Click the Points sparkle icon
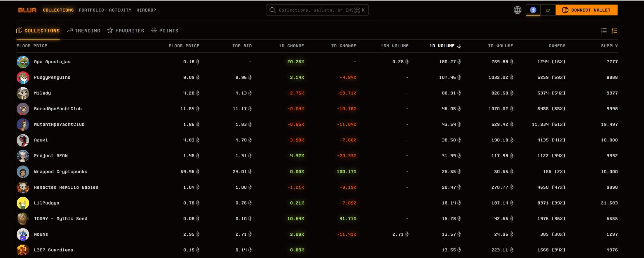This screenshot has height=258, width=644. [154, 30]
